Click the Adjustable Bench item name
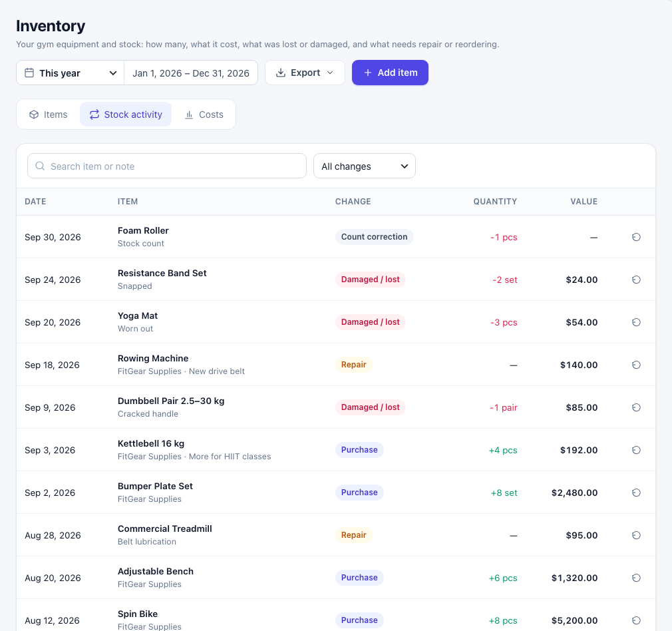This screenshot has height=631, width=672. pyautogui.click(x=156, y=571)
